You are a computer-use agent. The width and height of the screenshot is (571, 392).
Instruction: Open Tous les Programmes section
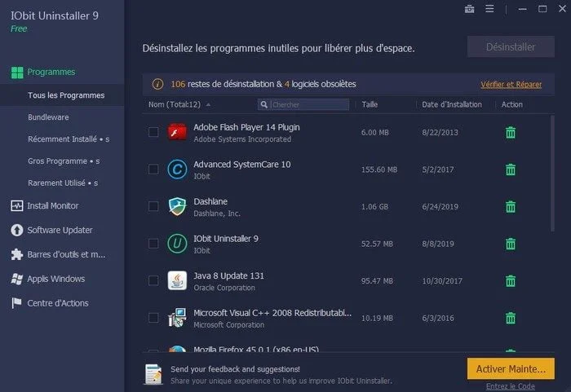coord(62,95)
